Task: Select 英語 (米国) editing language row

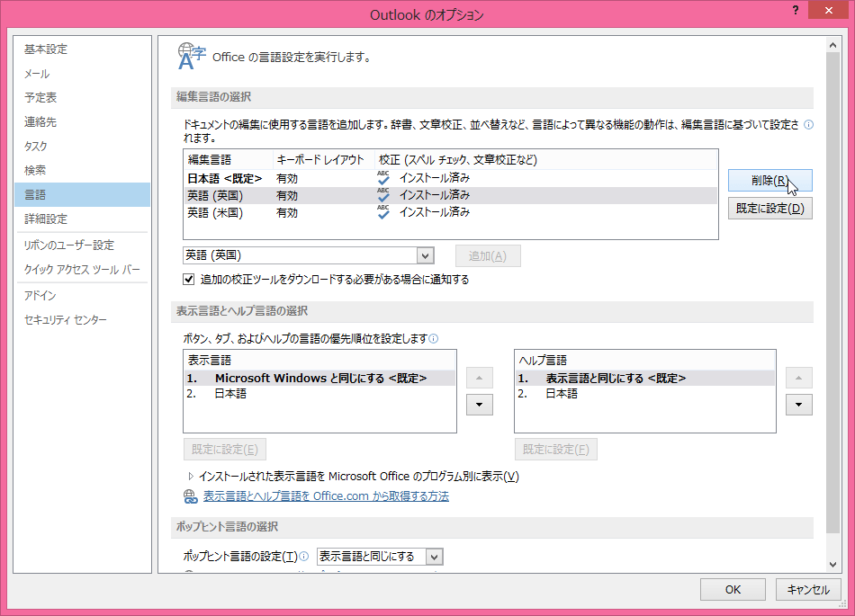Action: (450, 212)
